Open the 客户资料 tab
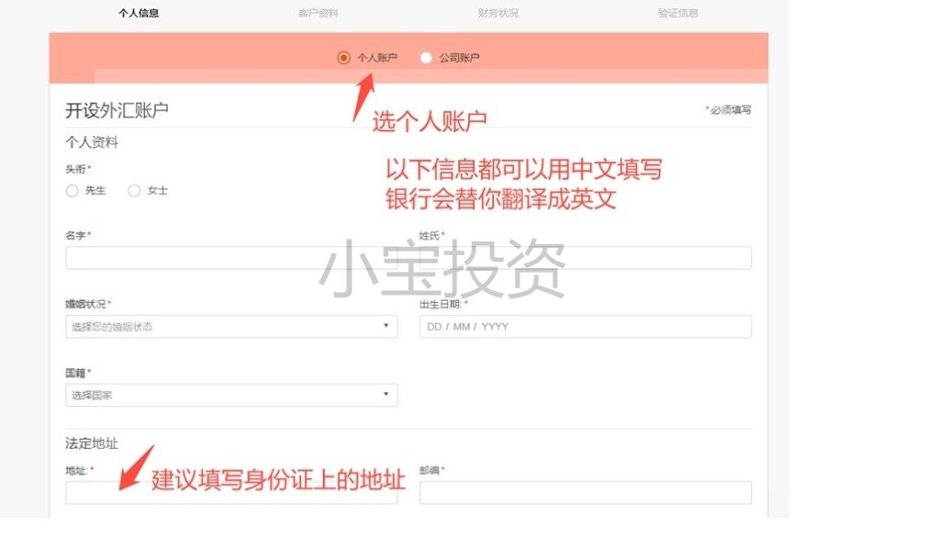Screen dimensions: 940x560 [x=319, y=14]
